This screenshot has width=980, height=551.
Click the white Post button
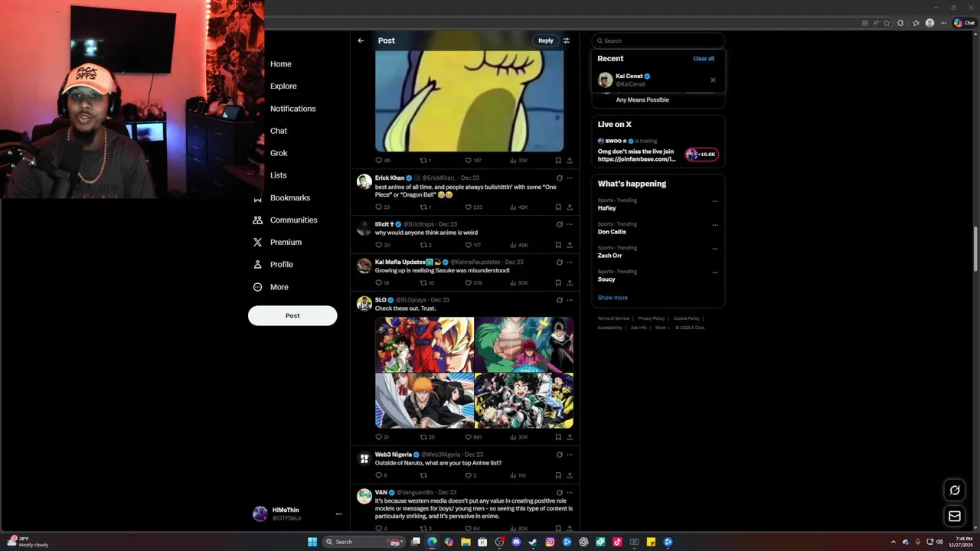[x=292, y=315]
